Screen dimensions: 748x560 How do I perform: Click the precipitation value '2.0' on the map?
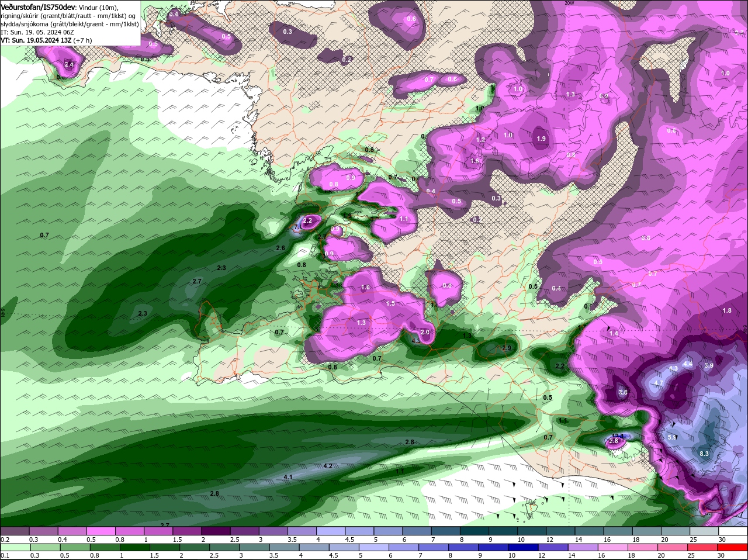tap(425, 332)
